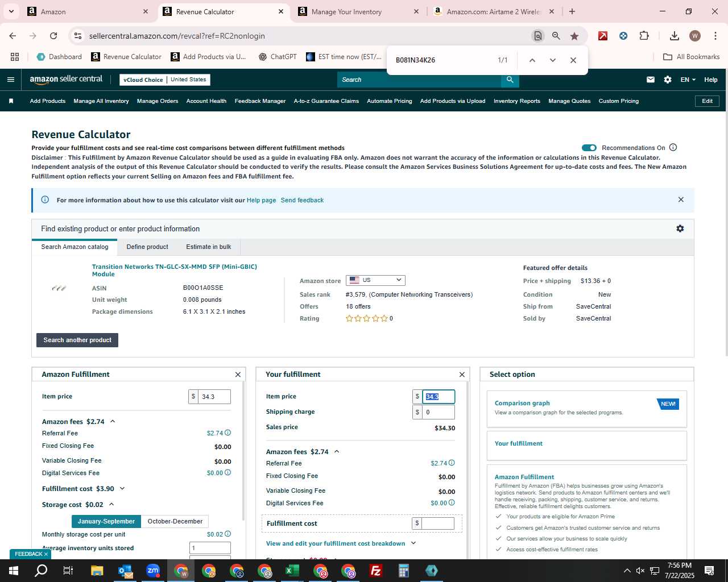Click Digital Services Fee info icon in Amazon Fulfillment
This screenshot has width=728, height=582.
coord(228,472)
